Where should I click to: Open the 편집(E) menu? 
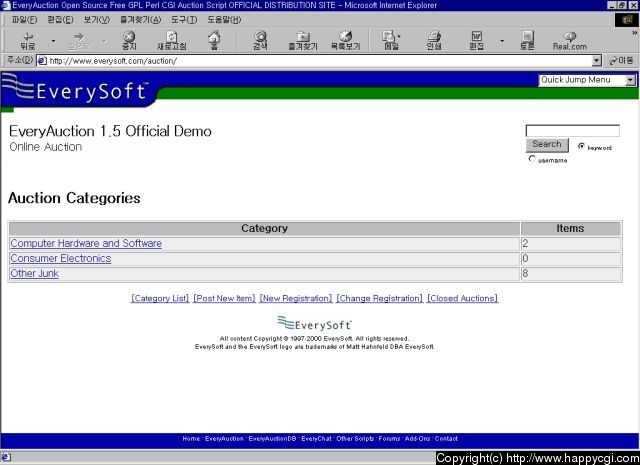coord(60,20)
